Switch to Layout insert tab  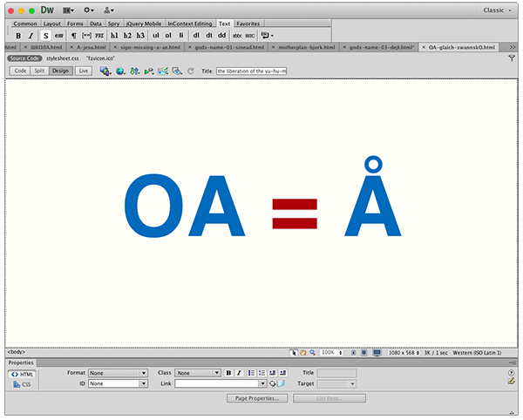pyautogui.click(x=52, y=24)
